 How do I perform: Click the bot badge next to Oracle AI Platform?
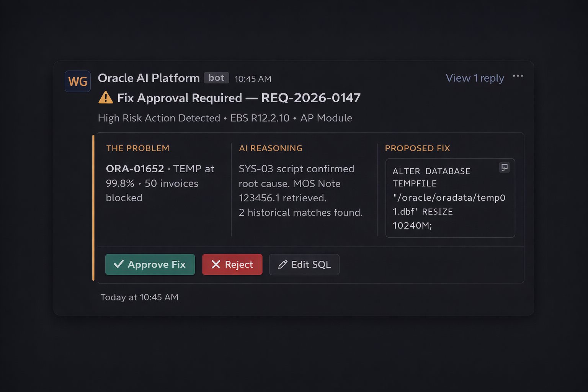coord(216,77)
